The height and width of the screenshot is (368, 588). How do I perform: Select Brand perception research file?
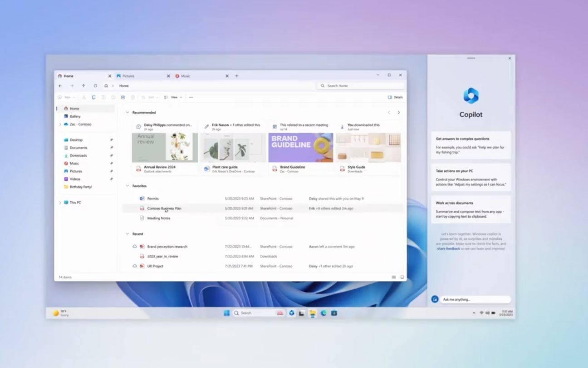coord(263,247)
